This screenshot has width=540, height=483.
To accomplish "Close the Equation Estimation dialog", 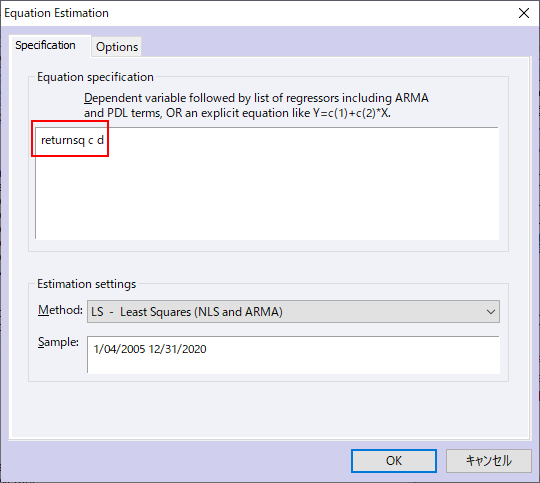I will pyautogui.click(x=524, y=13).
